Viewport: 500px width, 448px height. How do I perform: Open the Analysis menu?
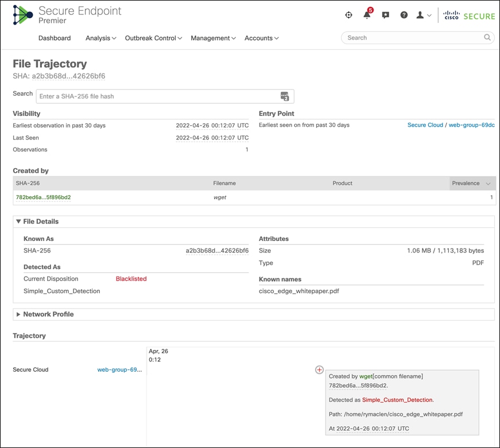click(101, 38)
